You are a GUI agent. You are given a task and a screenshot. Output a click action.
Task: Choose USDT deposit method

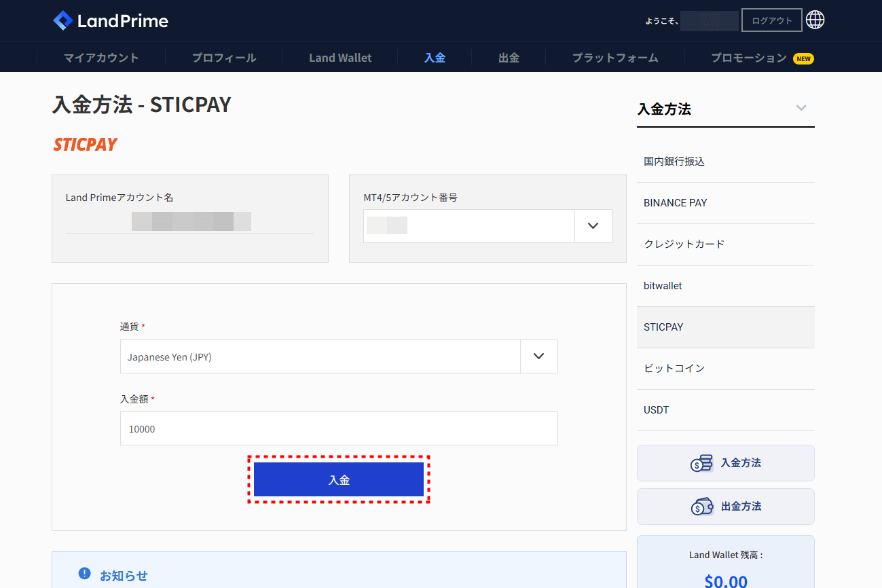click(726, 410)
